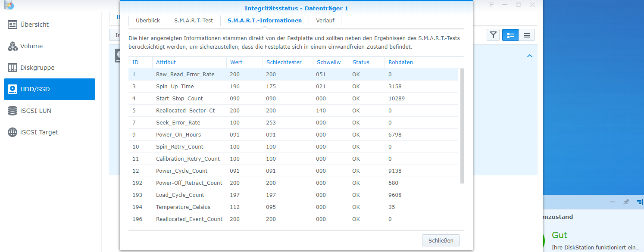This screenshot has height=252, width=644.
Task: Open the Diskgruppe section
Action: coord(50,68)
